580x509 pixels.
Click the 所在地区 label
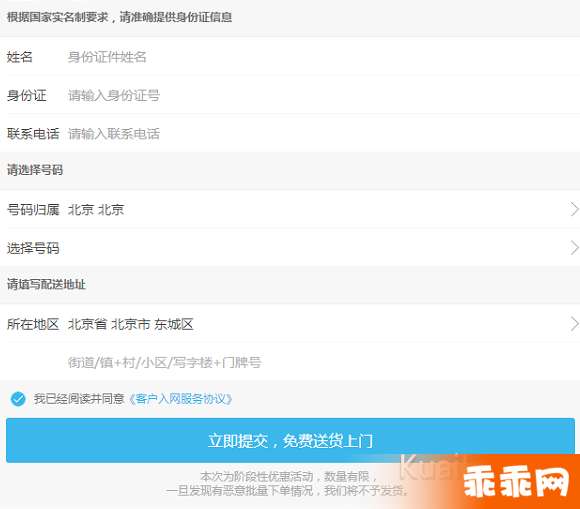(x=33, y=324)
